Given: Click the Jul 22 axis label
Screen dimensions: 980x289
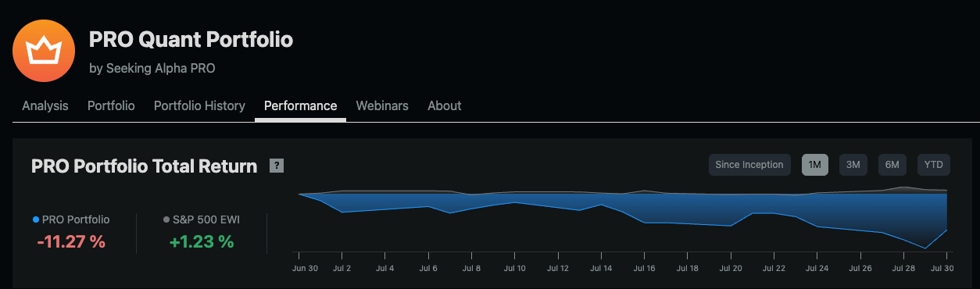Looking at the screenshot, I should pyautogui.click(x=774, y=268).
